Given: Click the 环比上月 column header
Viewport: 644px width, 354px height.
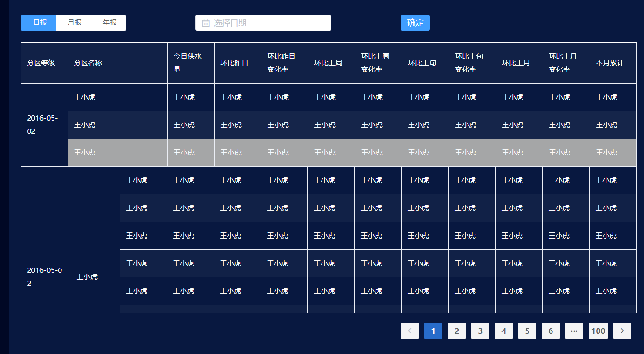Looking at the screenshot, I should pyautogui.click(x=520, y=63).
